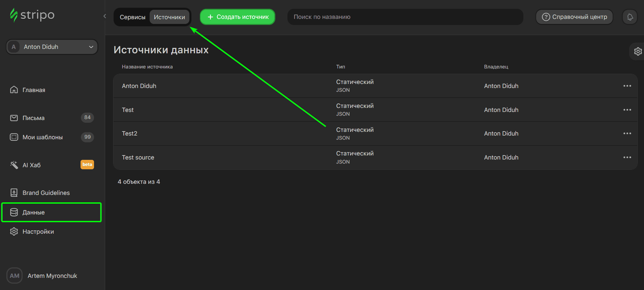Screen dimensions: 644x290
Task: Open Мои шаблоны templates section
Action: 42,137
